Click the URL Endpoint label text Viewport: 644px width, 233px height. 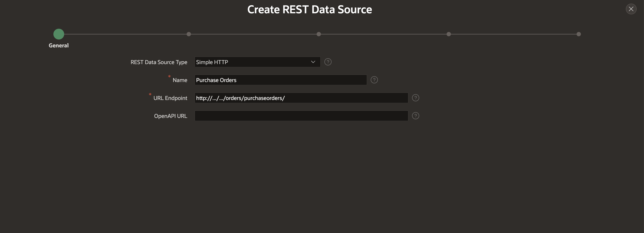click(170, 98)
